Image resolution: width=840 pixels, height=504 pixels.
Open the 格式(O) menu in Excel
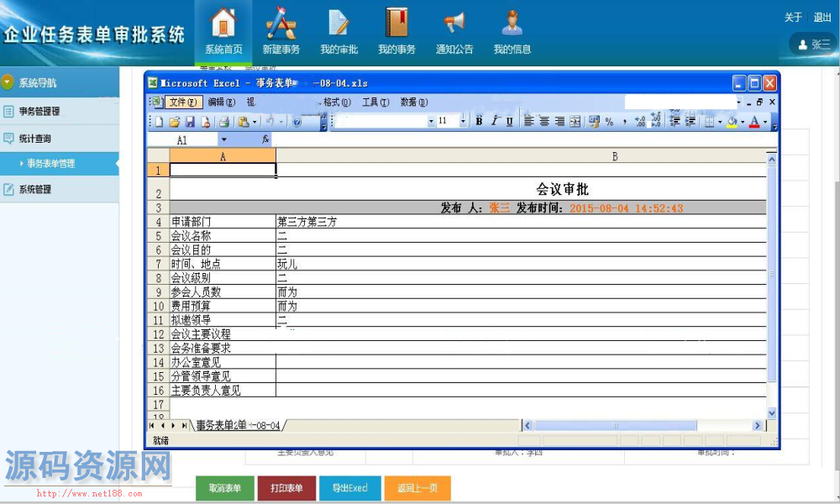point(337,102)
